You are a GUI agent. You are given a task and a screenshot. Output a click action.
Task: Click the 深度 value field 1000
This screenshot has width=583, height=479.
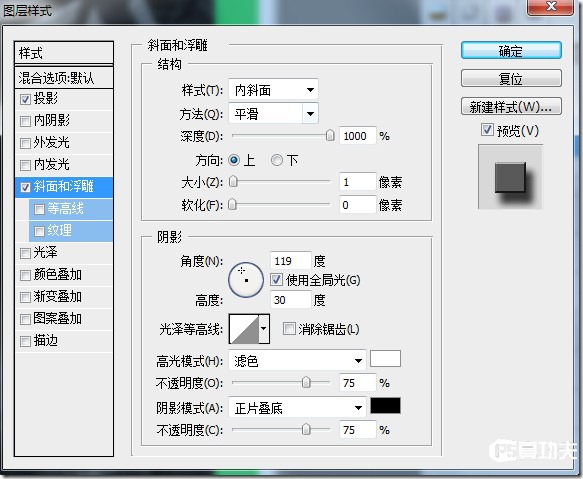pos(358,136)
